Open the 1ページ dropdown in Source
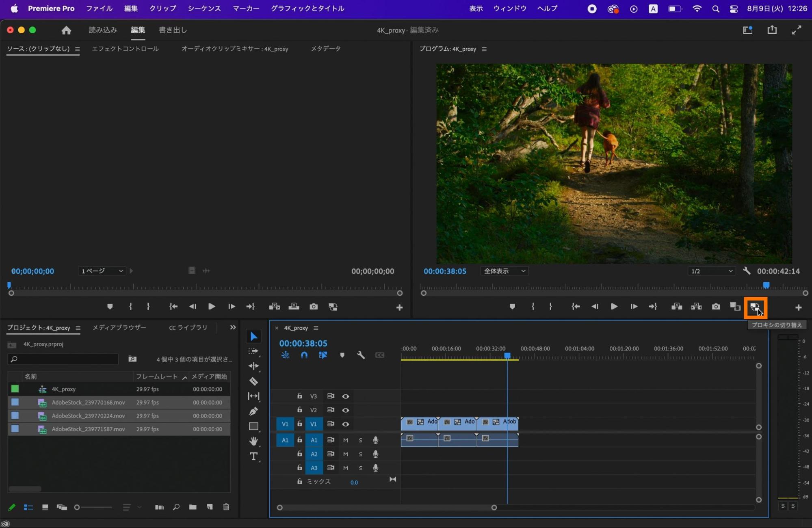 [x=102, y=271]
